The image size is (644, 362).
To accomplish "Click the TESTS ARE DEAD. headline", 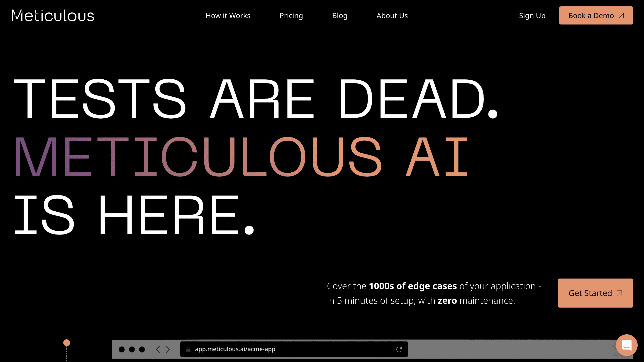I will (256, 98).
